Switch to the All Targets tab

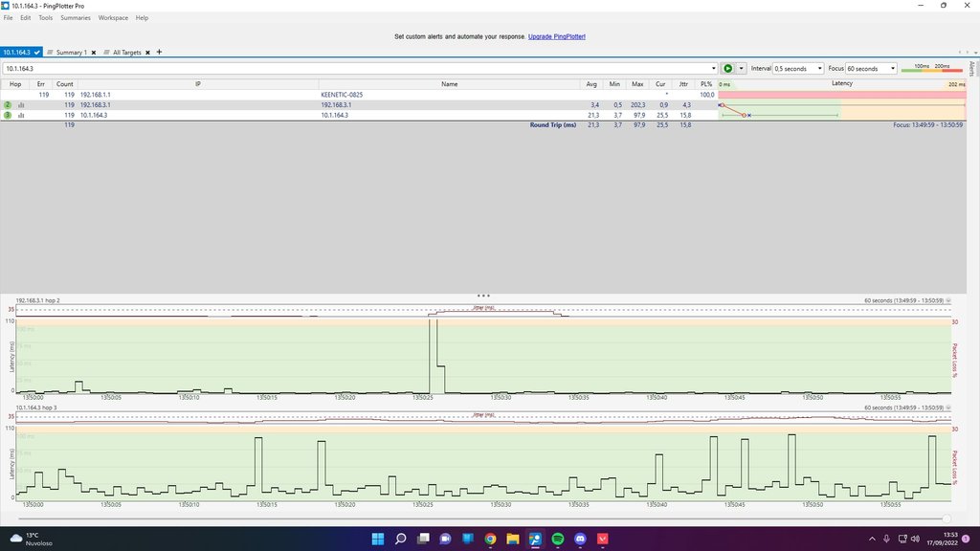pyautogui.click(x=127, y=53)
